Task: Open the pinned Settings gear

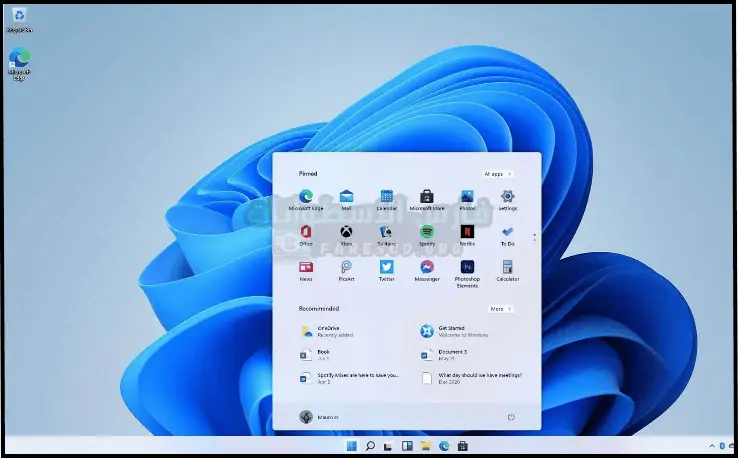Action: pyautogui.click(x=507, y=197)
